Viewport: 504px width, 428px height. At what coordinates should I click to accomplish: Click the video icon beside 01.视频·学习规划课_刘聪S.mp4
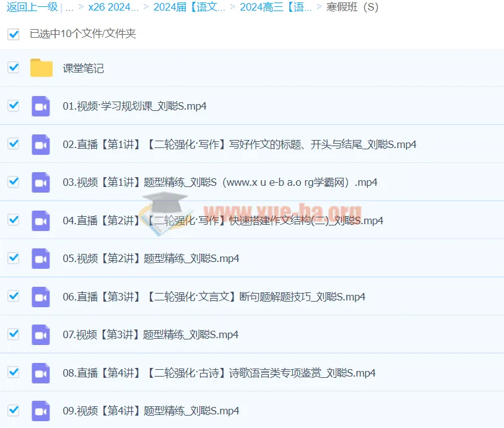pyautogui.click(x=40, y=106)
